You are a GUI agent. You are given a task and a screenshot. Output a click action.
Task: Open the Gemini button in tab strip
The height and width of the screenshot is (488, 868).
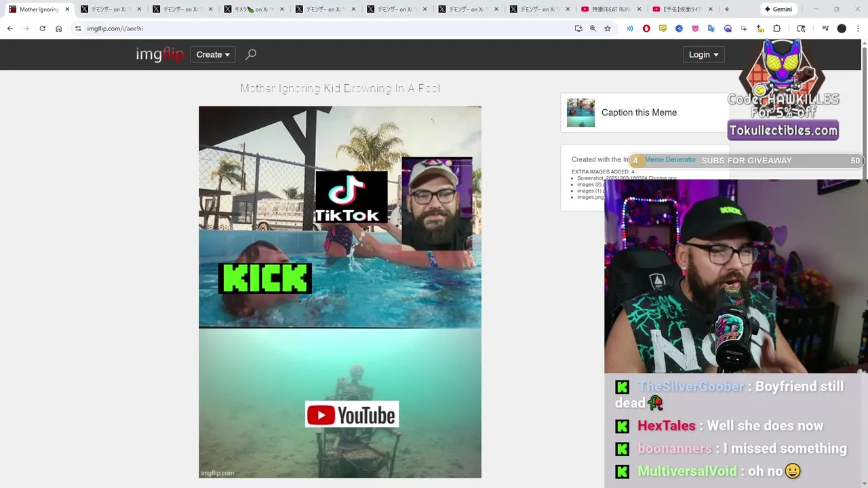pos(778,9)
